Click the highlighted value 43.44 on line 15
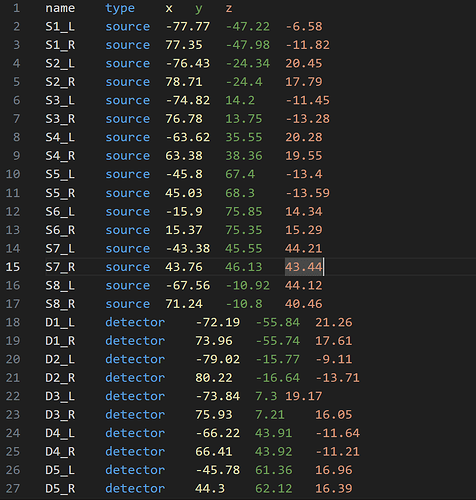The image size is (476, 500). (304, 267)
